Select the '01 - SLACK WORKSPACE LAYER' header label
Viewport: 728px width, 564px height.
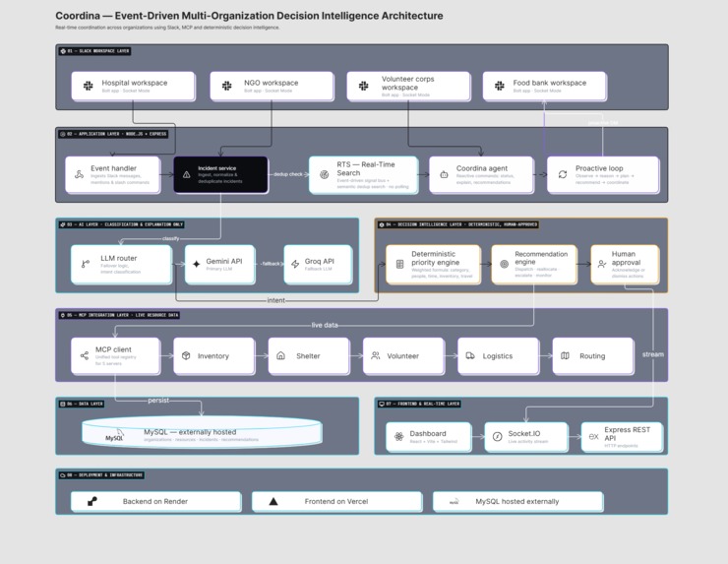coord(94,51)
